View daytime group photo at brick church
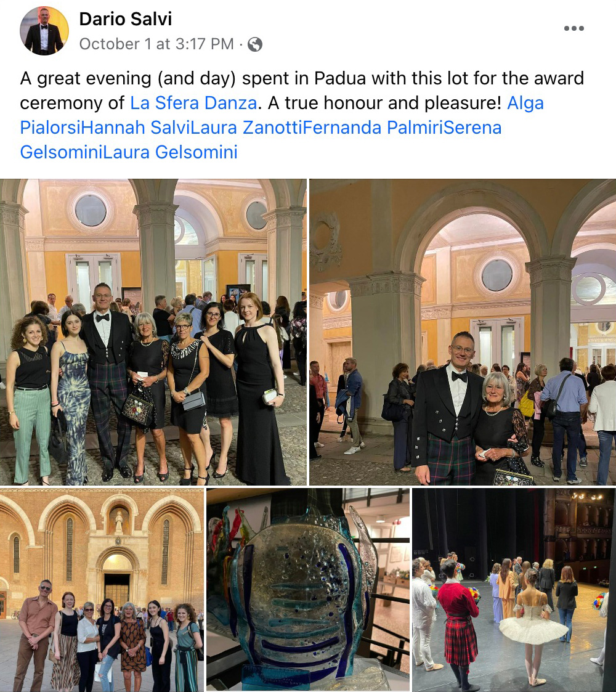The height and width of the screenshot is (692, 616). tap(102, 590)
